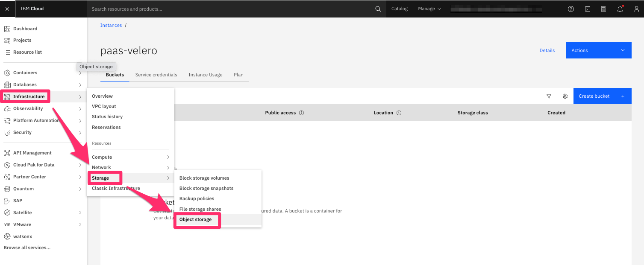Image resolution: width=644 pixels, height=265 pixels.
Task: Switch to Instance Usage tab
Action: (x=205, y=75)
